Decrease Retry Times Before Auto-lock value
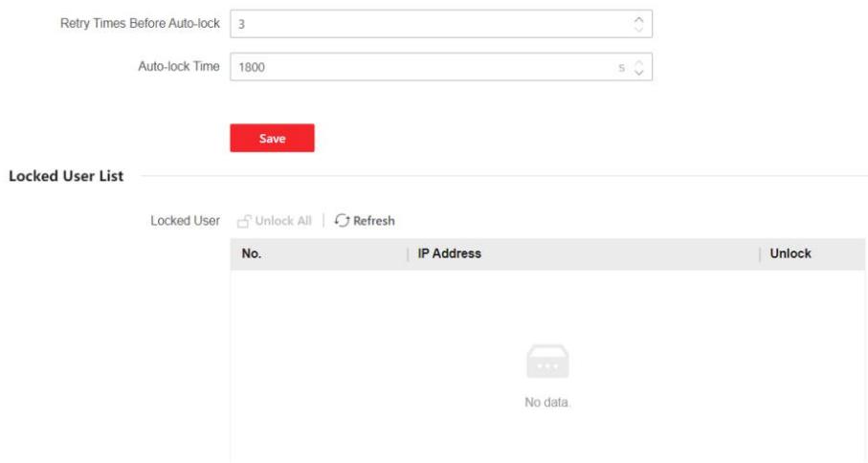The width and height of the screenshot is (868, 463). (x=638, y=29)
